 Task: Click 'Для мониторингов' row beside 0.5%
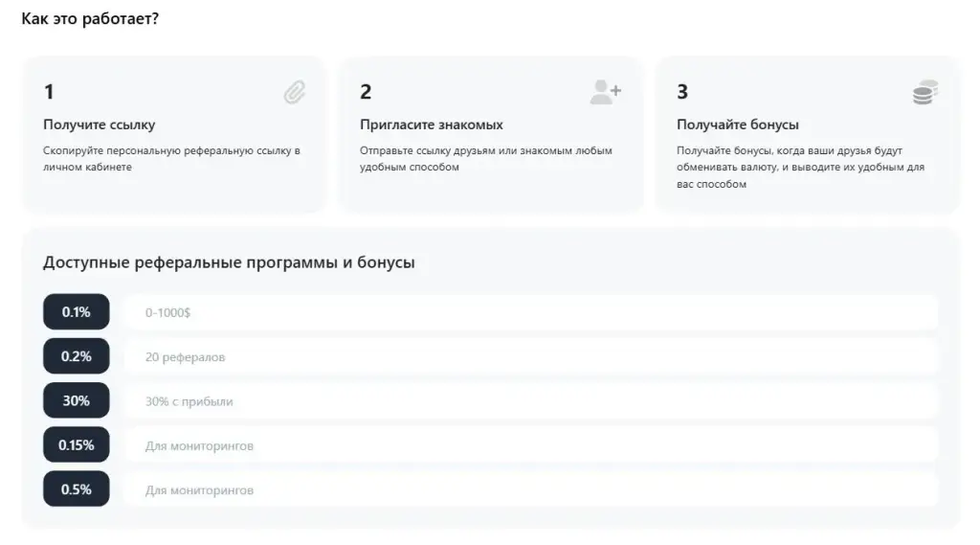[530, 490]
